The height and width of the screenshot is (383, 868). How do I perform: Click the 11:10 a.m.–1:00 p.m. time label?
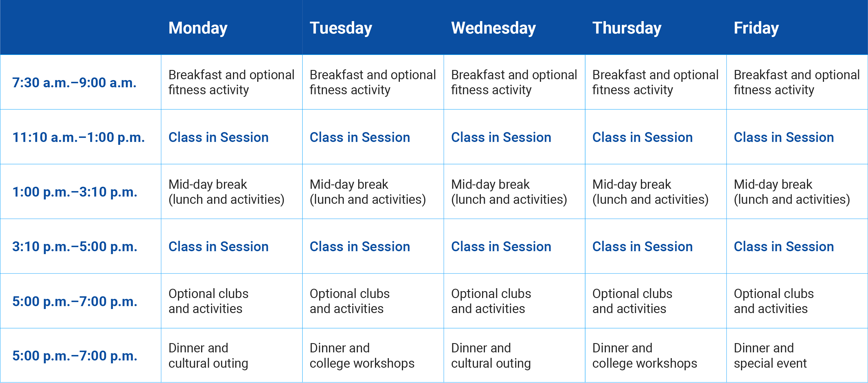pos(78,137)
